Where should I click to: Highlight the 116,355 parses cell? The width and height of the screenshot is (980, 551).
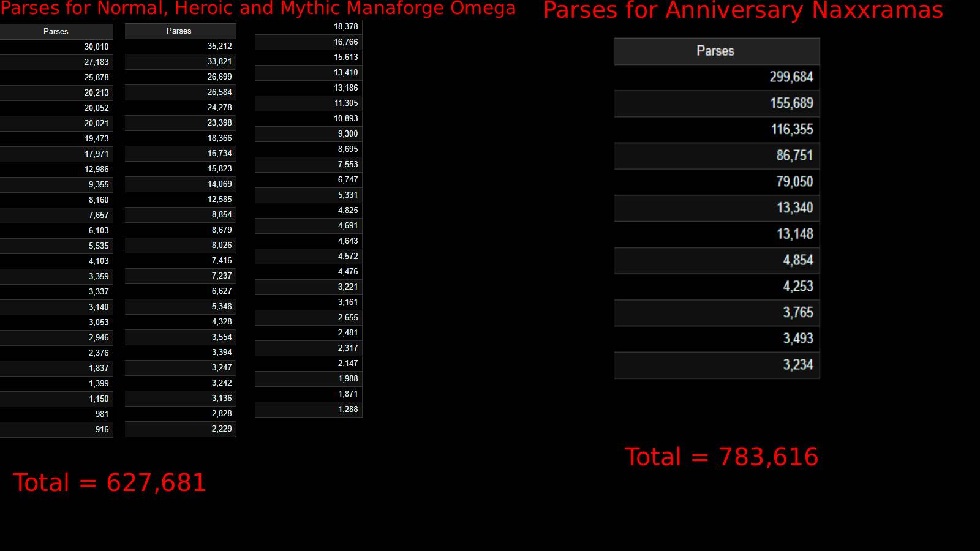717,130
